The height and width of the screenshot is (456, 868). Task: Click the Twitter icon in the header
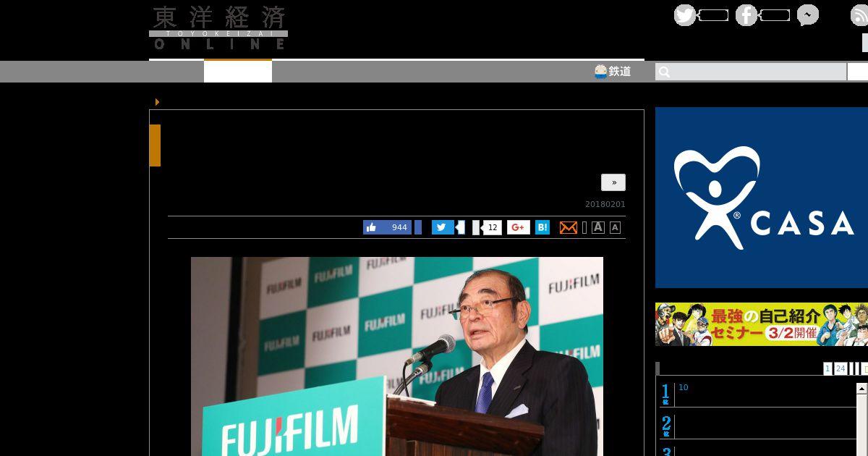coord(685,15)
